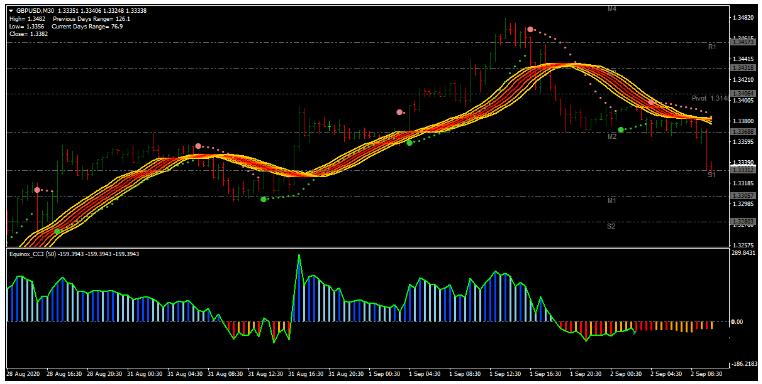This screenshot has width=762, height=384.
Task: Select the GBPUSD,M30 chart title
Action: coord(35,11)
